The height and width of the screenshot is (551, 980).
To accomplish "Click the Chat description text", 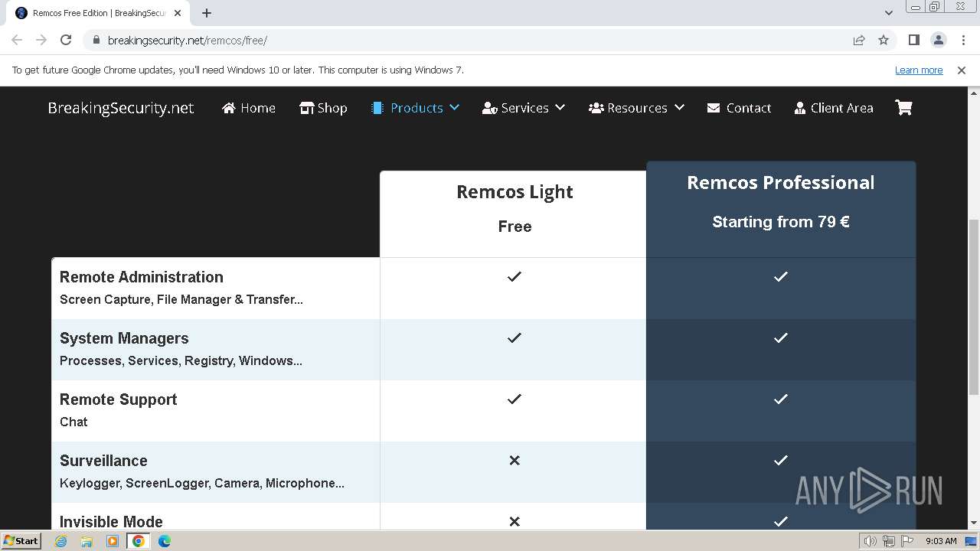I will click(x=73, y=422).
